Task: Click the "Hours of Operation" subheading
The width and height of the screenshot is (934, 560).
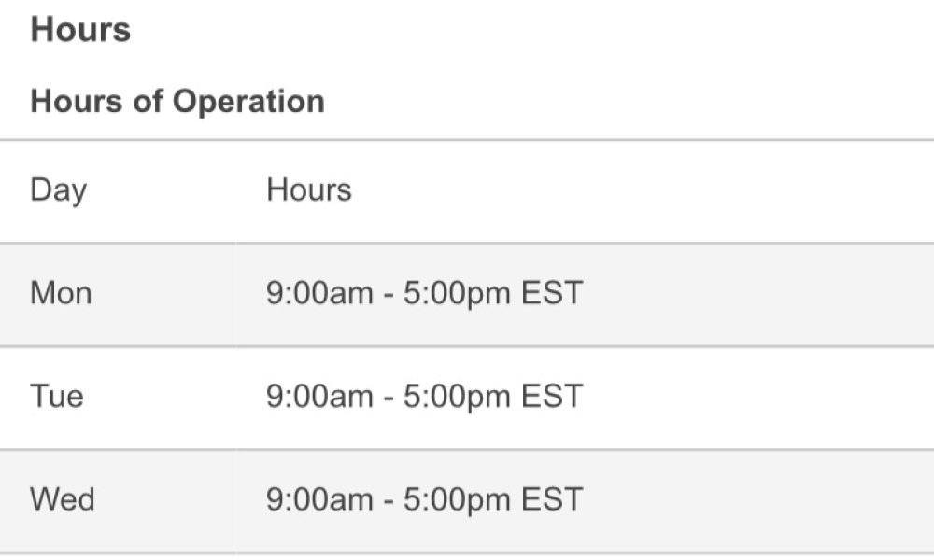Action: 177,101
